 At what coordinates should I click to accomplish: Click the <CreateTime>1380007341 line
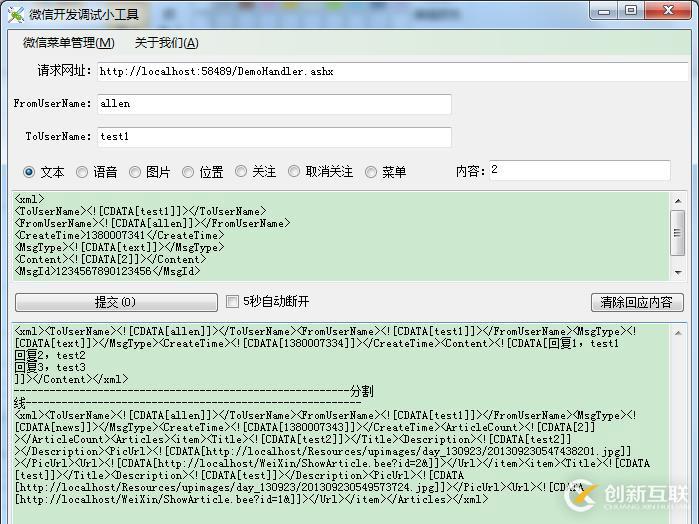click(x=119, y=235)
